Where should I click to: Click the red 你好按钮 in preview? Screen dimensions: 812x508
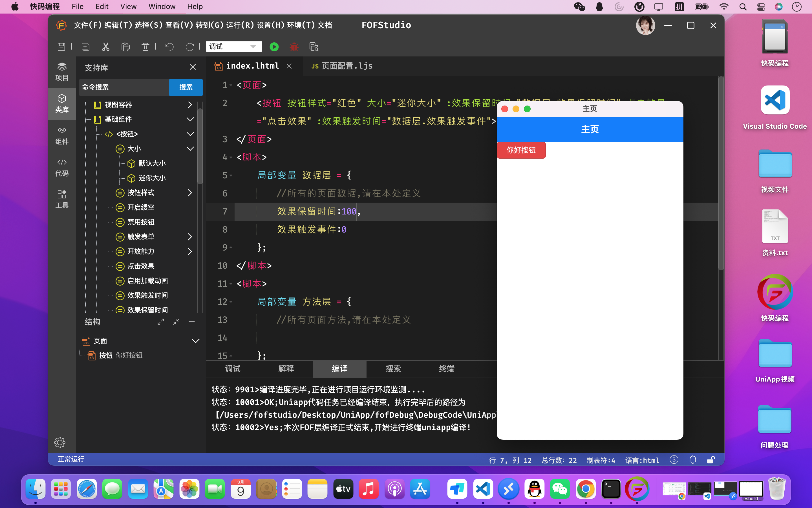point(521,150)
